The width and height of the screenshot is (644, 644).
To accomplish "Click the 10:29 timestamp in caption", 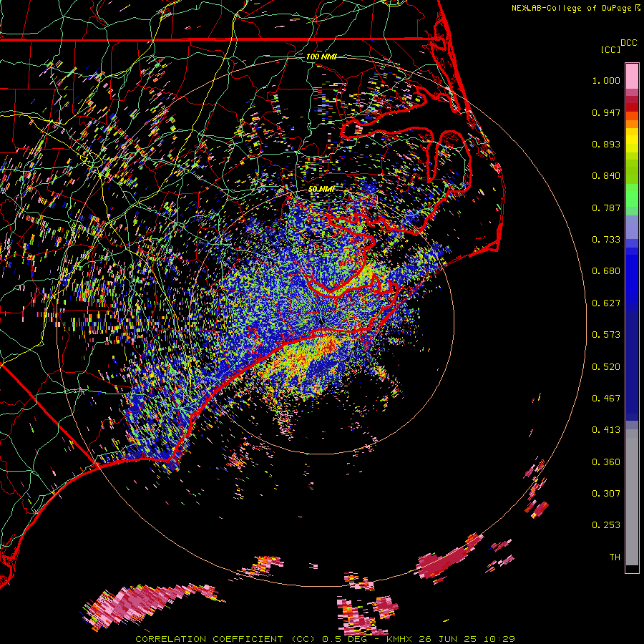I will 499,639.
